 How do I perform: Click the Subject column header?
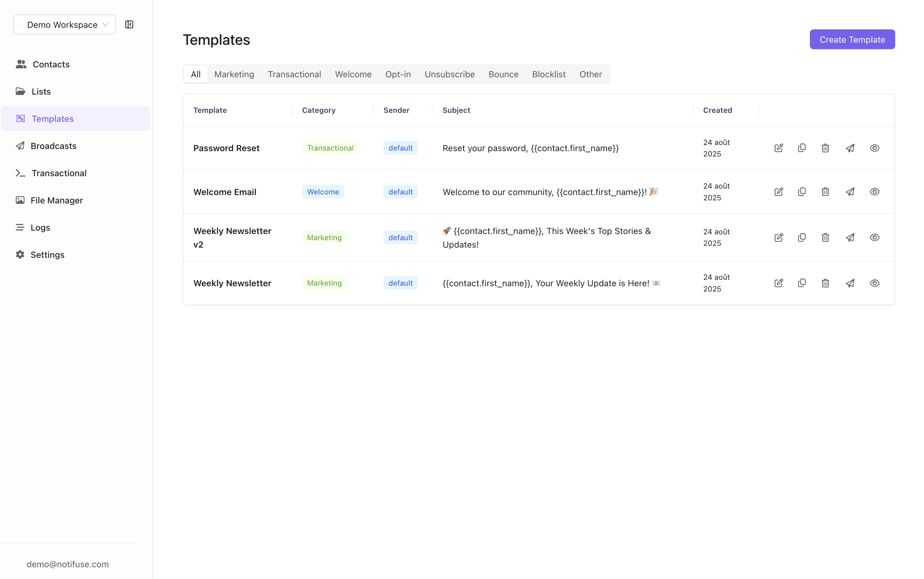click(x=456, y=110)
